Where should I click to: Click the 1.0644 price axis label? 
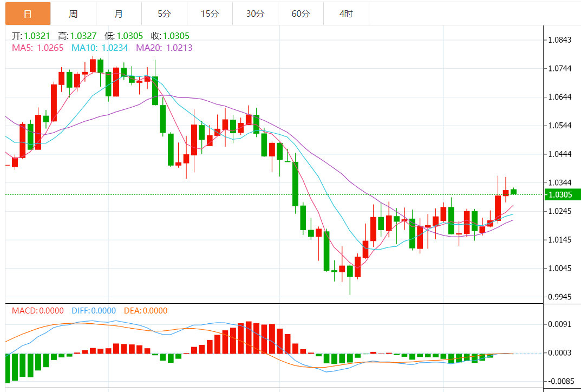click(560, 97)
